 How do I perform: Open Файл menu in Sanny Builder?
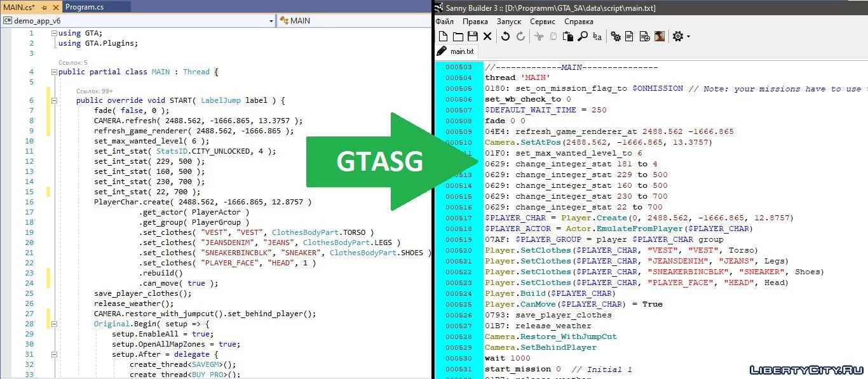pos(445,22)
